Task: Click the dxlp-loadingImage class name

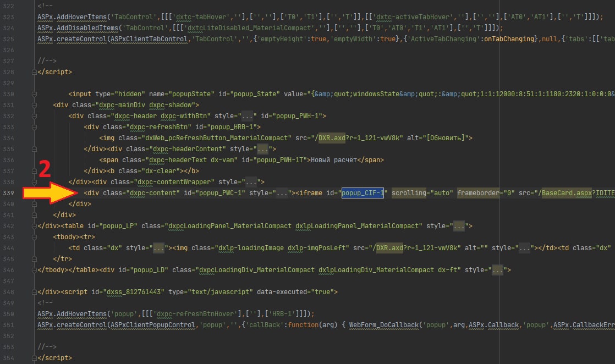Action: (x=251, y=248)
